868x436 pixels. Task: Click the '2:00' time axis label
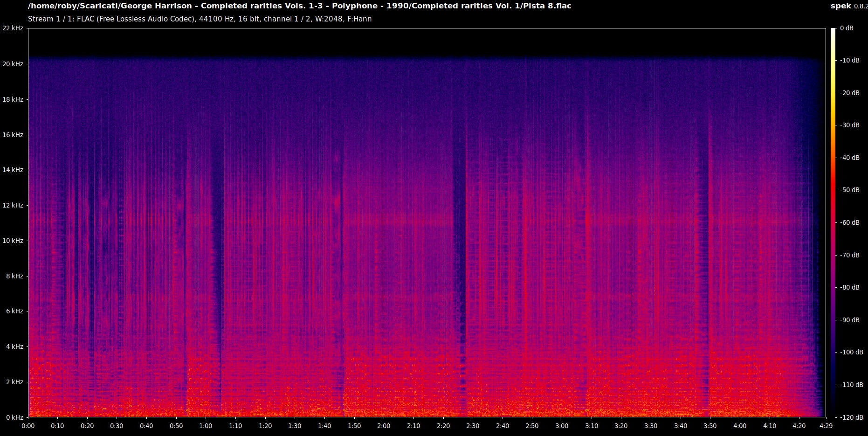pyautogui.click(x=384, y=426)
